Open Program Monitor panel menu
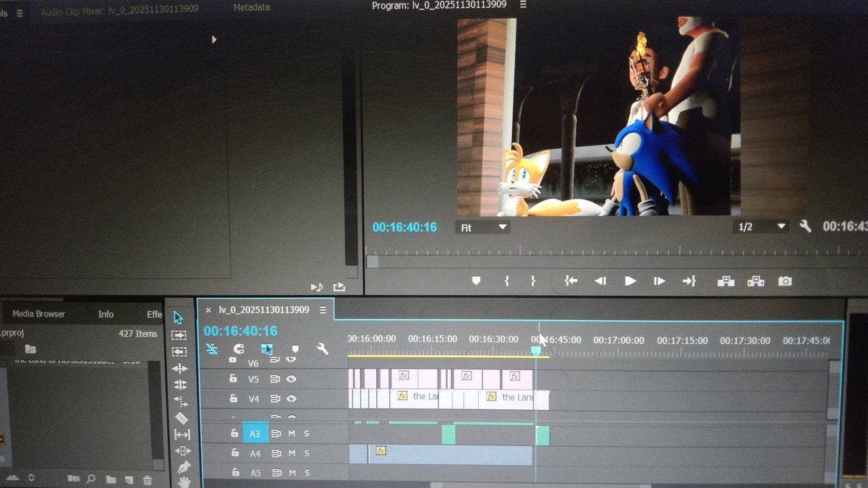 pos(523,5)
